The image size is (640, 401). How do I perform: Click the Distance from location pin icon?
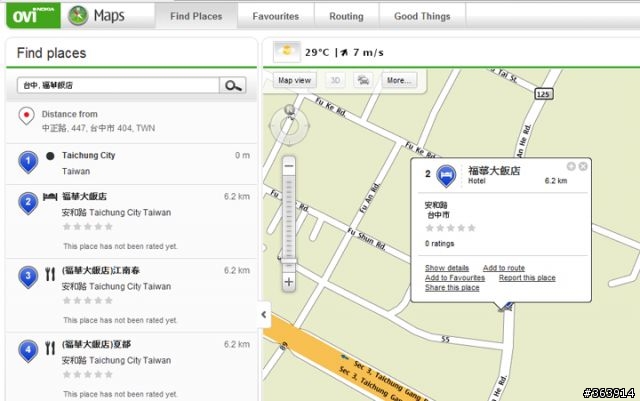[26, 116]
